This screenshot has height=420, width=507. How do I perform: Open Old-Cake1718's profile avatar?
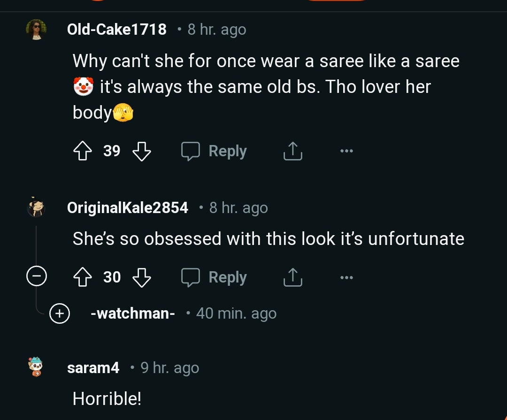tap(37, 29)
